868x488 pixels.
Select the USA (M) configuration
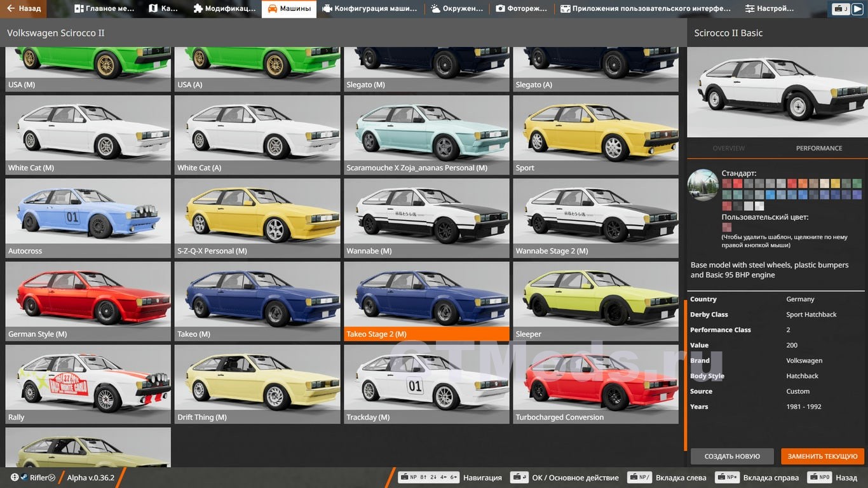click(x=88, y=69)
